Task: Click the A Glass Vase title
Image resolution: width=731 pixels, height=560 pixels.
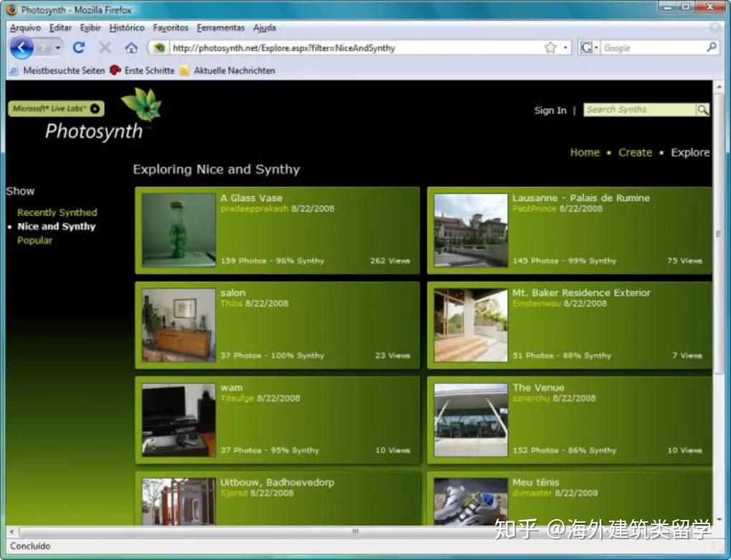Action: tap(252, 198)
